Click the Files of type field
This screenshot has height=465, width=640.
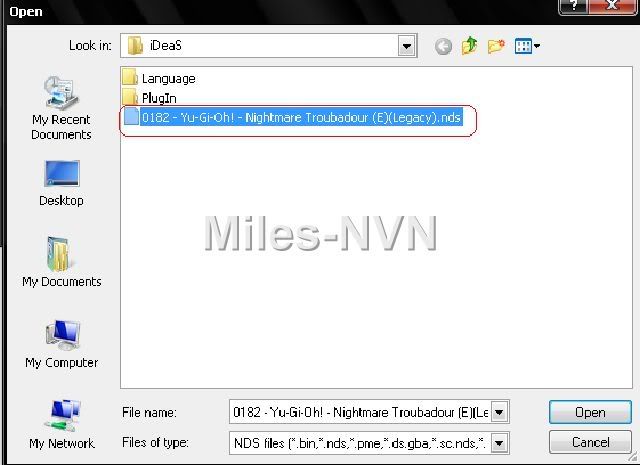[x=360, y=443]
